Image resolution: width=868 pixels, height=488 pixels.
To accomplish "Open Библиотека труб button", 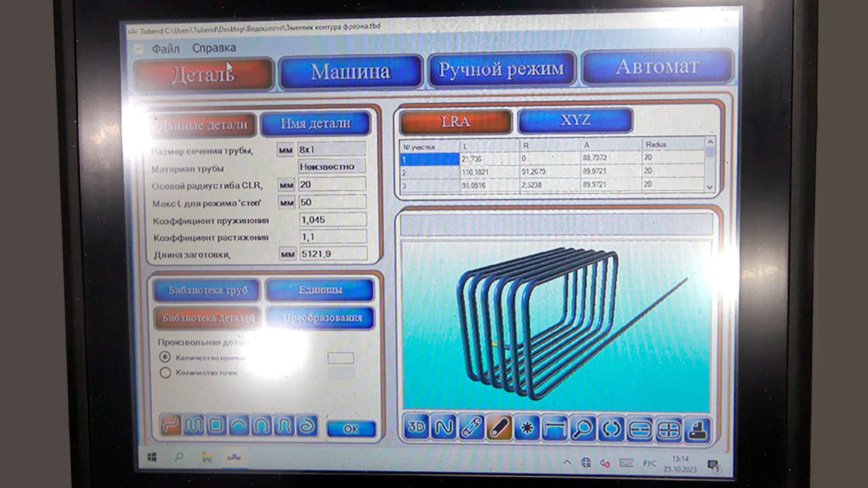I will [x=208, y=290].
